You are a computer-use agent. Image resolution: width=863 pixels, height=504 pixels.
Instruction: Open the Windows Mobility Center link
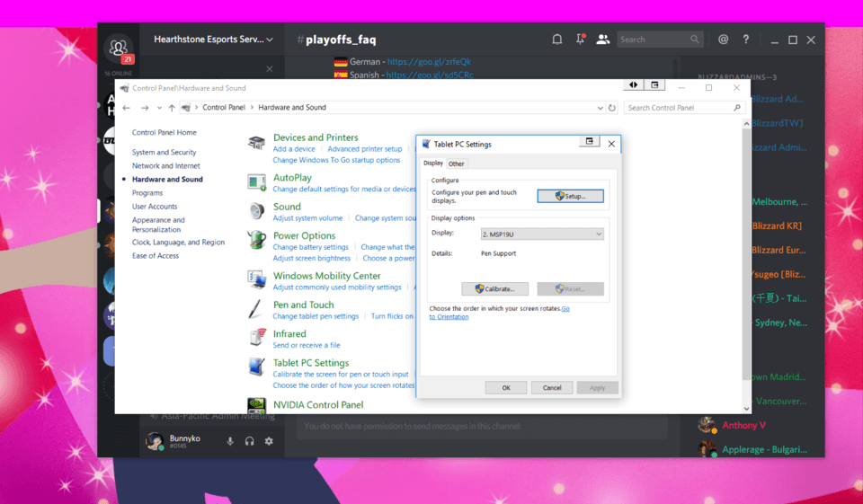point(326,276)
